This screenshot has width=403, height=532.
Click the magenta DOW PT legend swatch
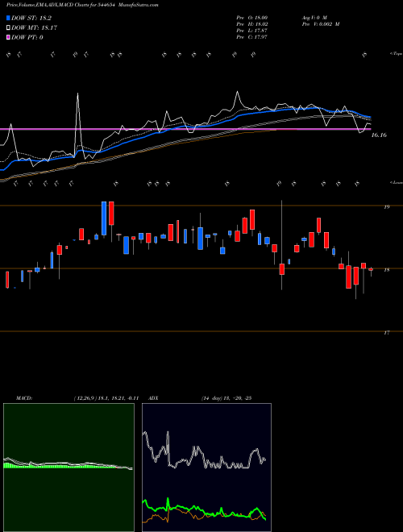[x=8, y=37]
